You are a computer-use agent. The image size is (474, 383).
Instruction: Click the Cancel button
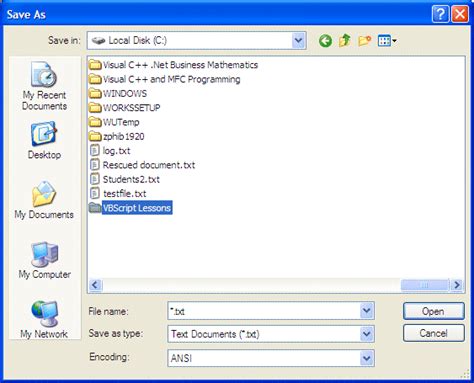pos(433,333)
